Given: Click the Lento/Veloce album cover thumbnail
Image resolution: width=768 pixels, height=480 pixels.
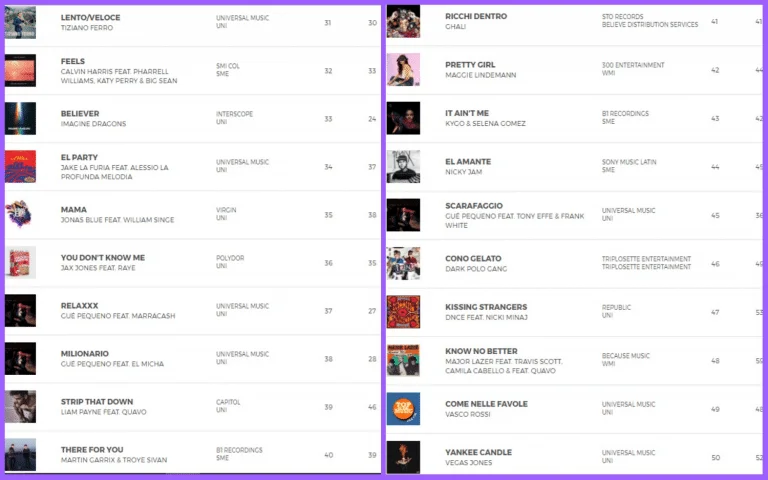Looking at the screenshot, I should [x=20, y=20].
